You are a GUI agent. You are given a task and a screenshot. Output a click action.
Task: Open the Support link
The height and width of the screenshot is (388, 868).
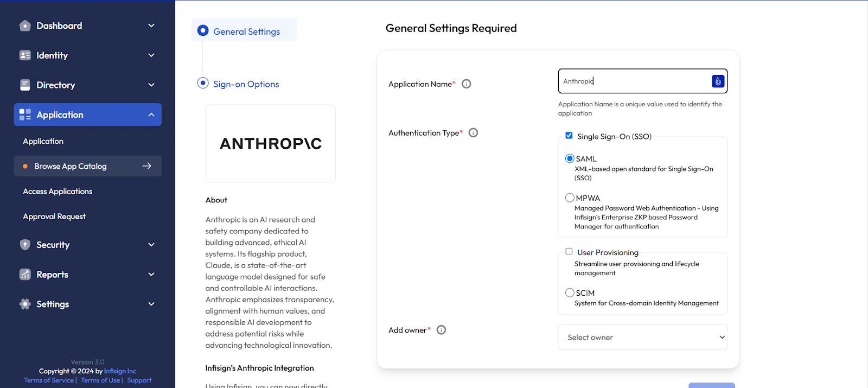pos(139,380)
